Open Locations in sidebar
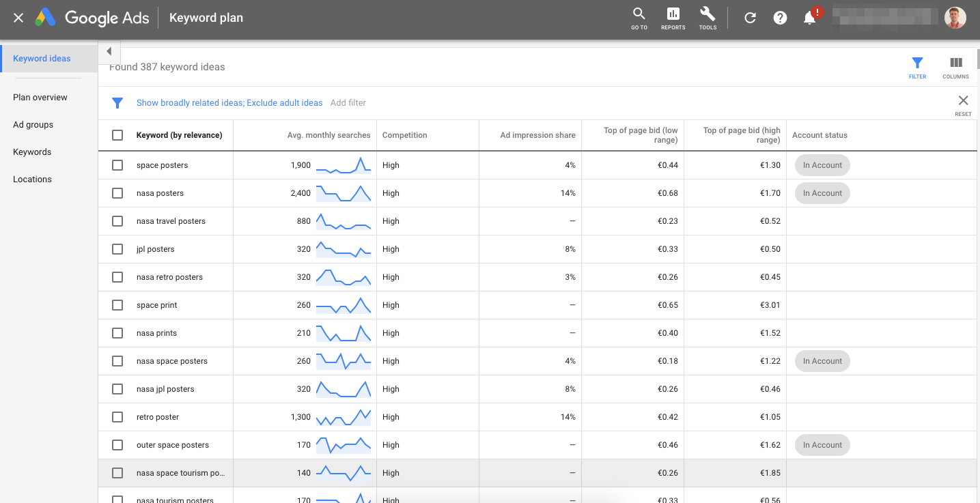Screen dimensions: 980x503 (32, 179)
